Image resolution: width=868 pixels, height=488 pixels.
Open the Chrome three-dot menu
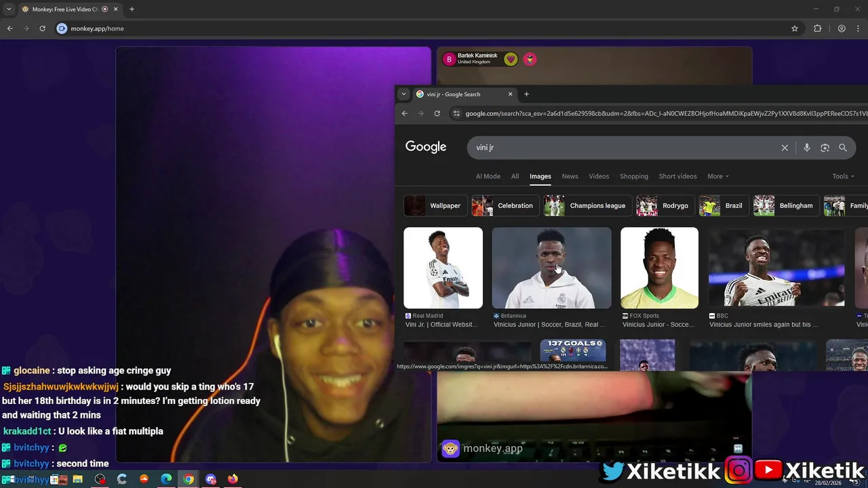(x=859, y=28)
